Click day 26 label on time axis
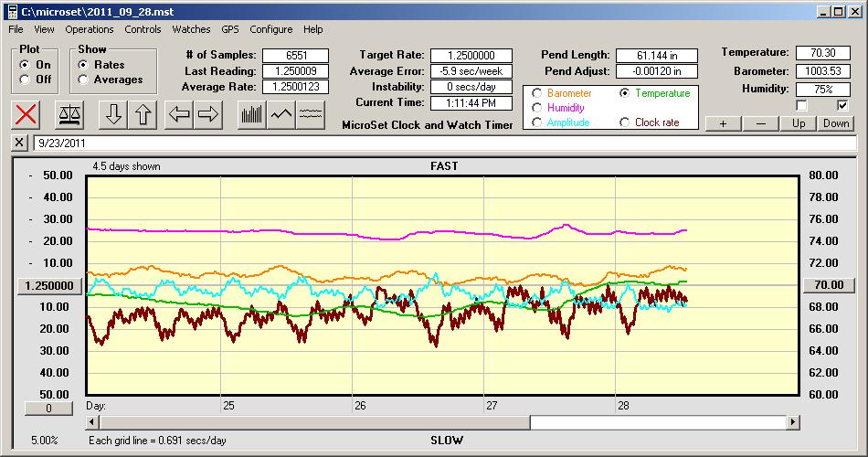 point(360,406)
